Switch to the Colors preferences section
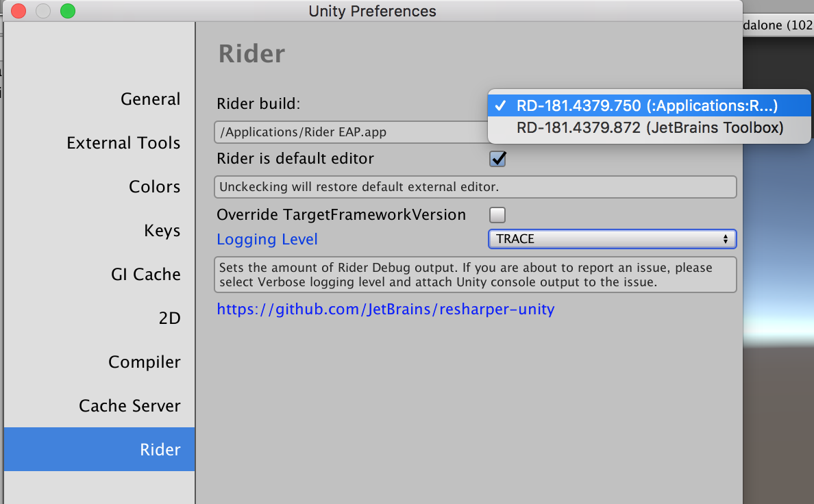This screenshot has height=504, width=814. pos(154,186)
